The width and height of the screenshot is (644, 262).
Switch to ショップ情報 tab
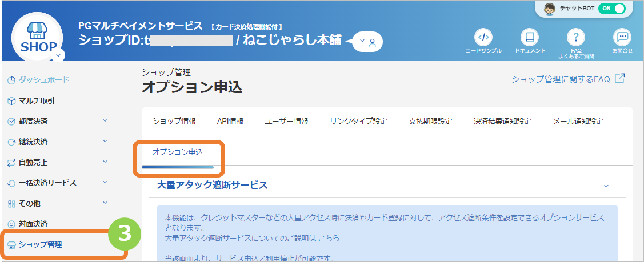(x=174, y=122)
